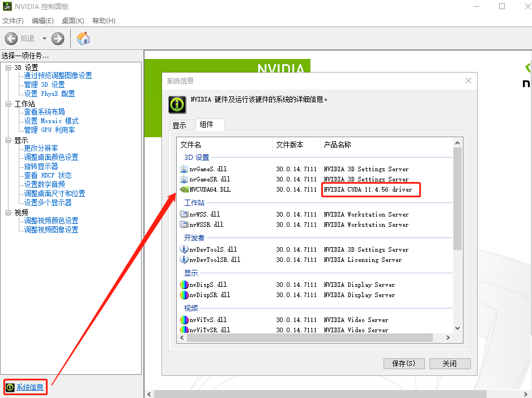Open the 帮助(H) menu
This screenshot has width=532, height=398.
(x=104, y=21)
